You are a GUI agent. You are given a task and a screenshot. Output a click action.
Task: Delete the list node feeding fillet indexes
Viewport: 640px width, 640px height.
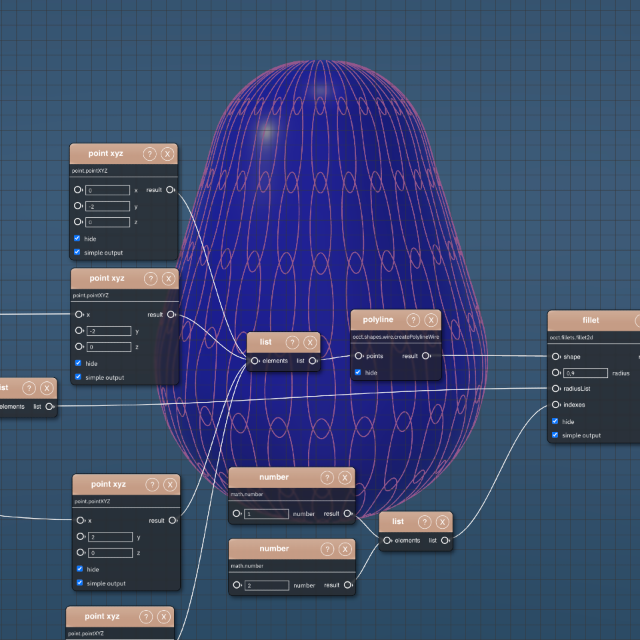[442, 522]
